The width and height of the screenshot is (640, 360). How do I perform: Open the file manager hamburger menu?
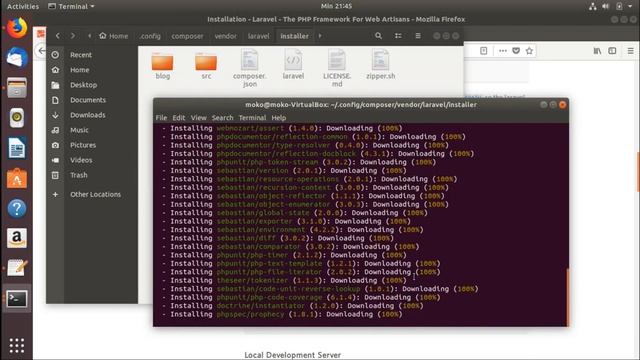tap(418, 36)
